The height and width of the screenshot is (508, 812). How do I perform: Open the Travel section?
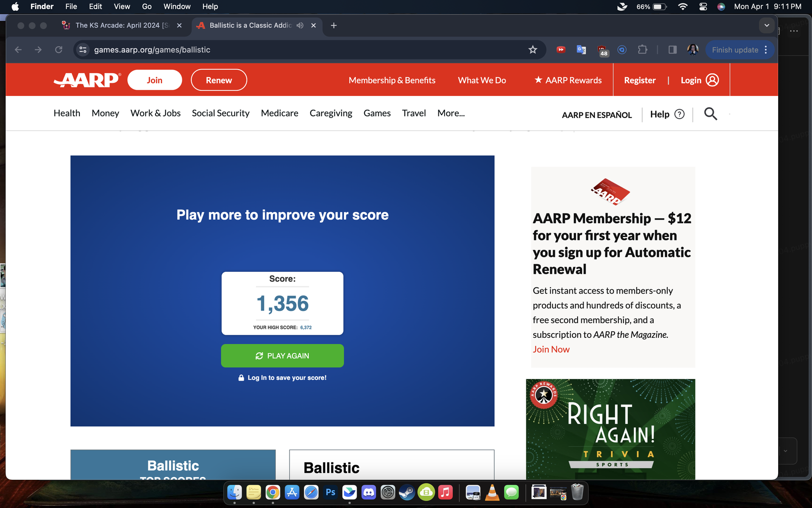coord(414,113)
